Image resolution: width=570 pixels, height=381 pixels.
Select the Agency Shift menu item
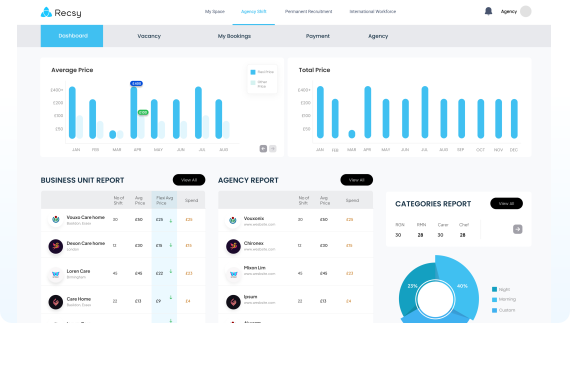tap(254, 12)
